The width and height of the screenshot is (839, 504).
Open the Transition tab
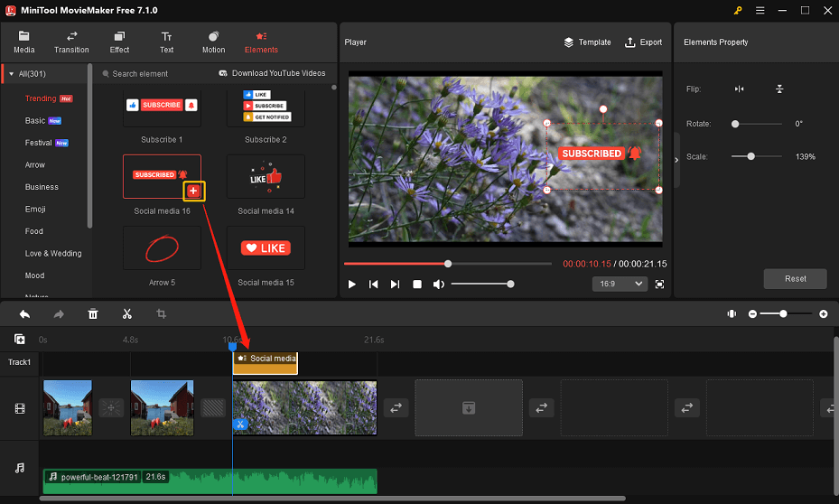point(71,42)
